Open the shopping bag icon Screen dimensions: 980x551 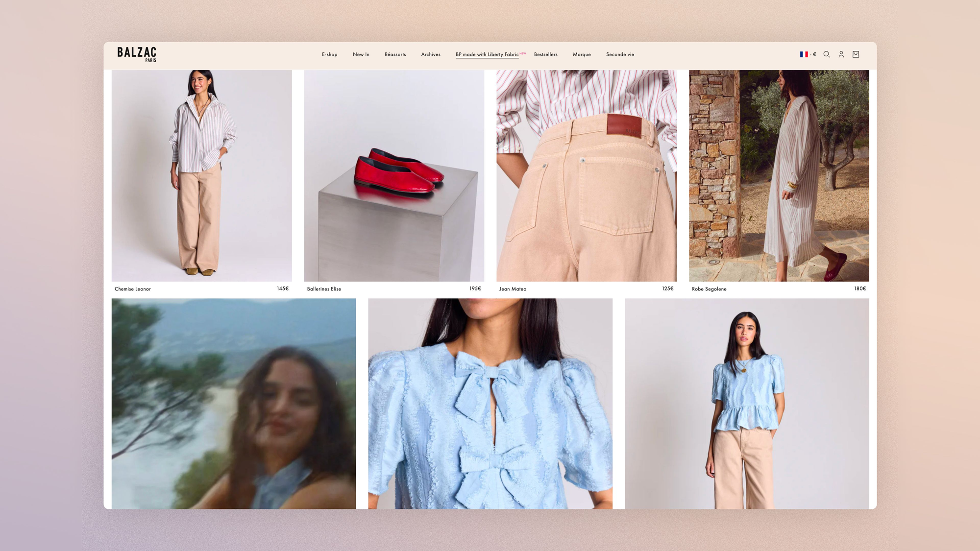pos(856,54)
